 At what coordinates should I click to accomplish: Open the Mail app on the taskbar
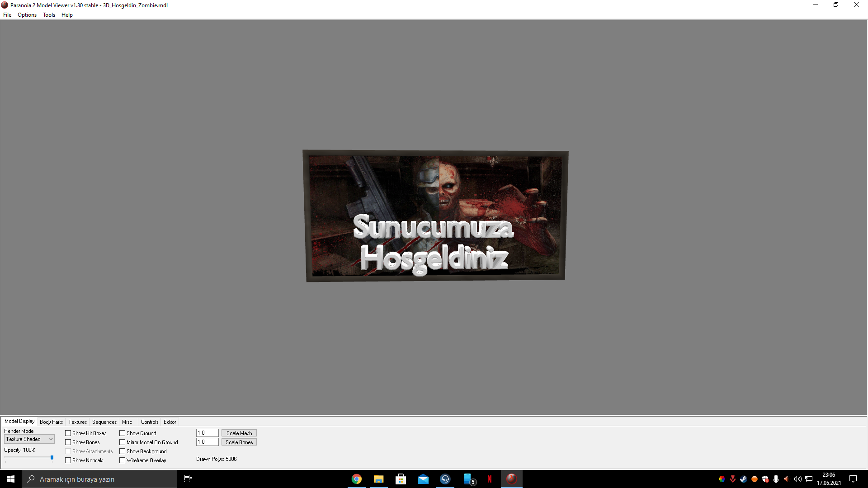pos(423,479)
